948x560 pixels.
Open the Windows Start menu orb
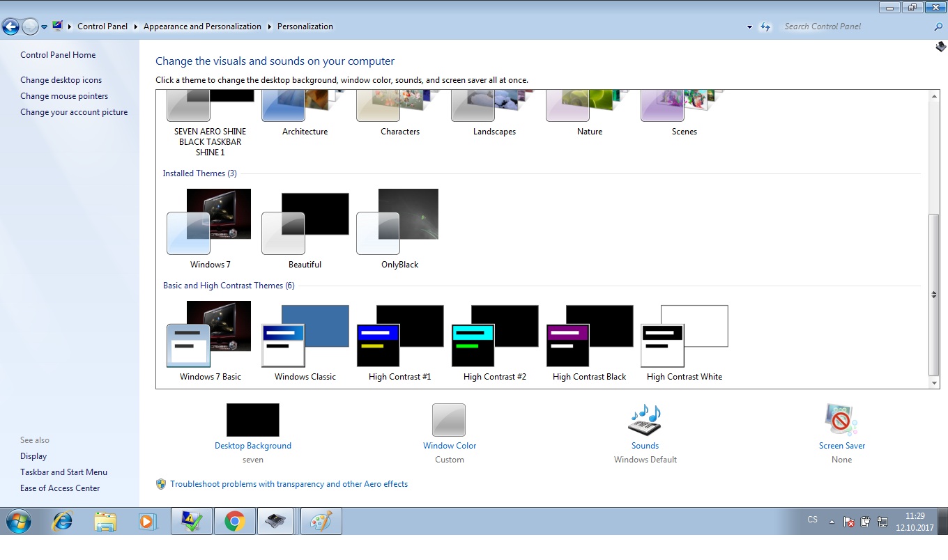[19, 521]
